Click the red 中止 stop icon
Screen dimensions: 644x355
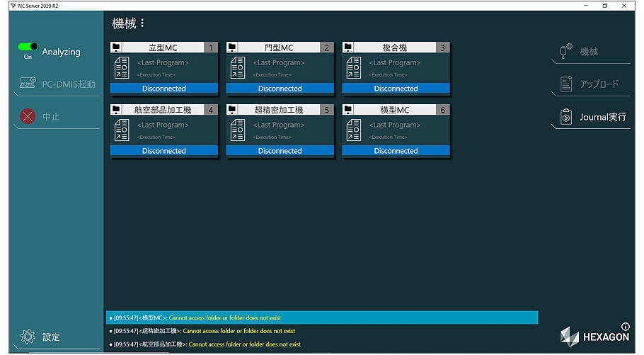(x=28, y=116)
